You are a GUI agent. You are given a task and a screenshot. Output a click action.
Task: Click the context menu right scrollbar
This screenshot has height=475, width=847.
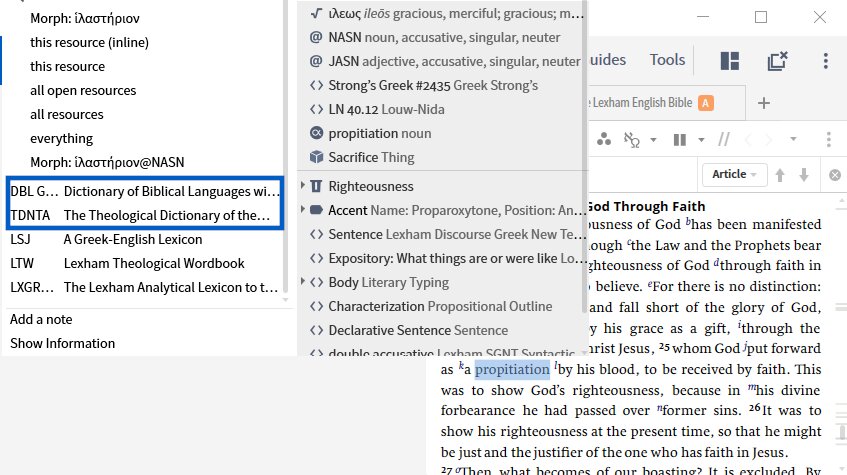click(584, 157)
